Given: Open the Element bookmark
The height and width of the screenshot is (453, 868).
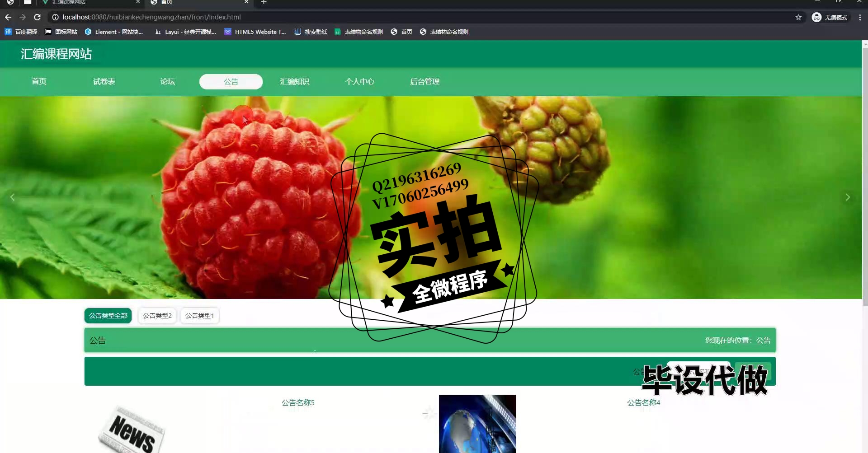Looking at the screenshot, I should (x=114, y=32).
